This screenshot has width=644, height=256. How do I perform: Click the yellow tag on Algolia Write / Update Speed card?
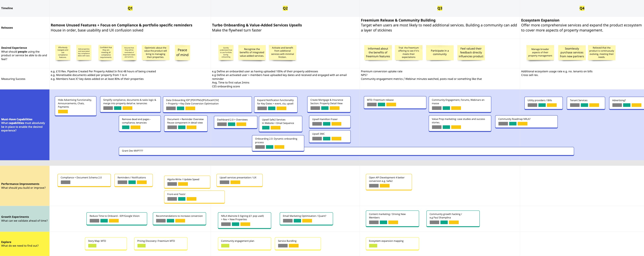pyautogui.click(x=183, y=184)
